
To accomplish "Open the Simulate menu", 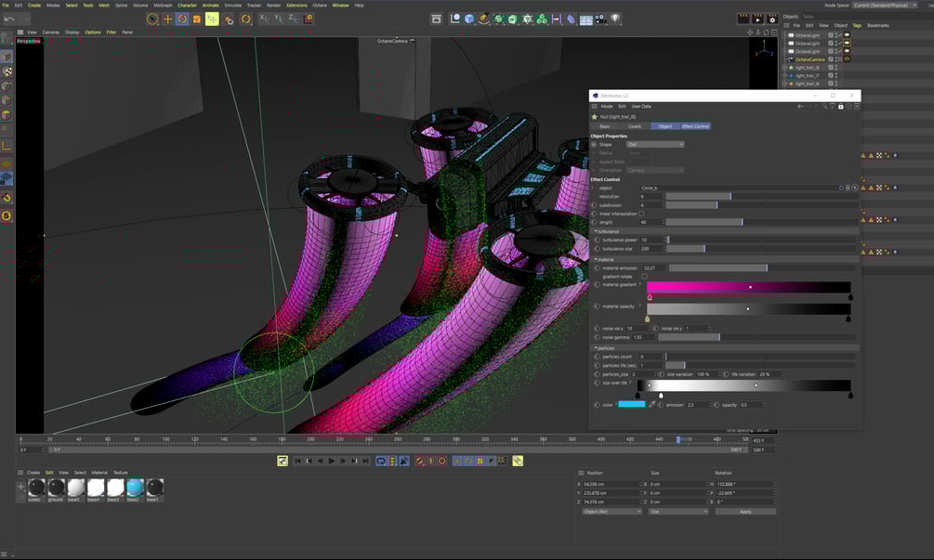I will point(233,5).
